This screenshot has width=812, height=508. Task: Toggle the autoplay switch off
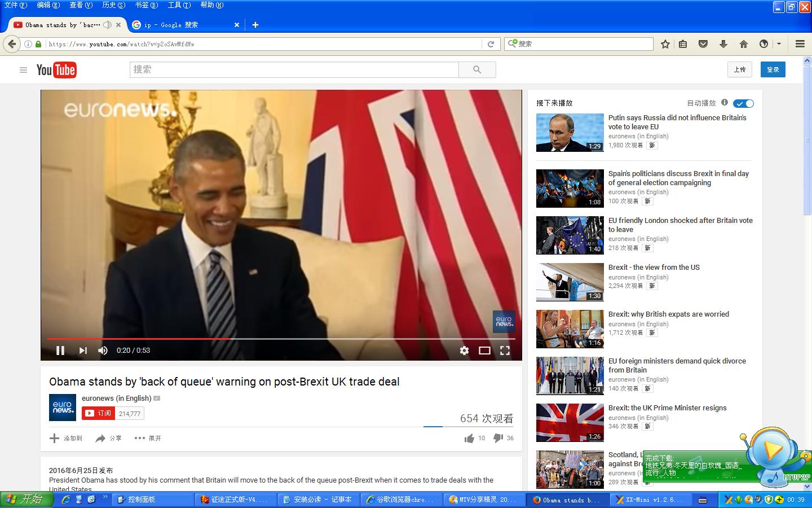tap(743, 103)
